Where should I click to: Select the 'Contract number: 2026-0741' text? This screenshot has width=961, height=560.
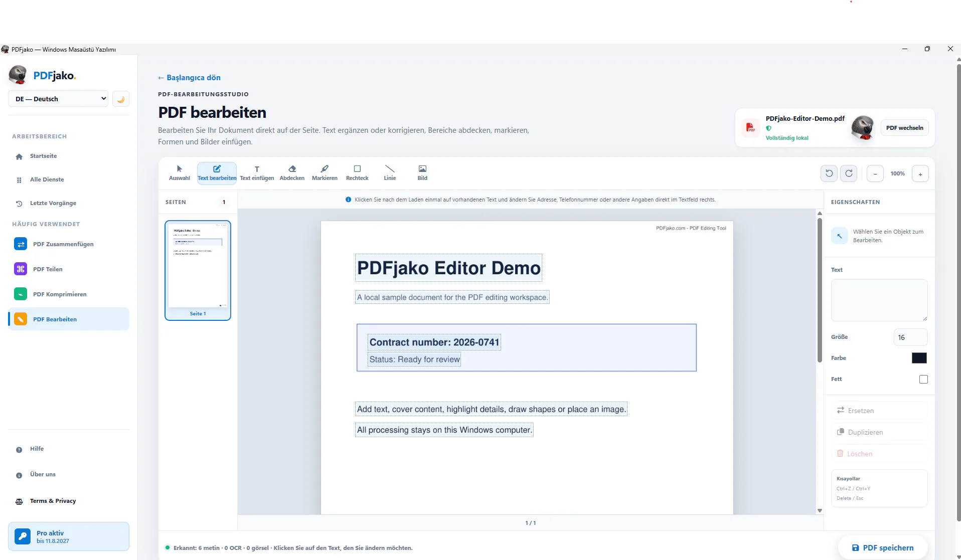coord(434,342)
